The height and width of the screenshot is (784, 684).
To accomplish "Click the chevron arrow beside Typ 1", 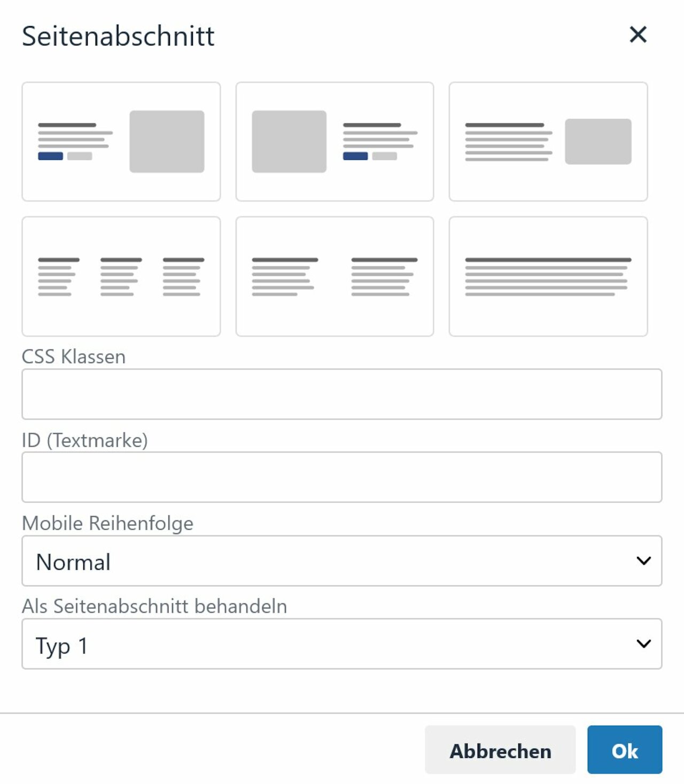I will pyautogui.click(x=643, y=643).
